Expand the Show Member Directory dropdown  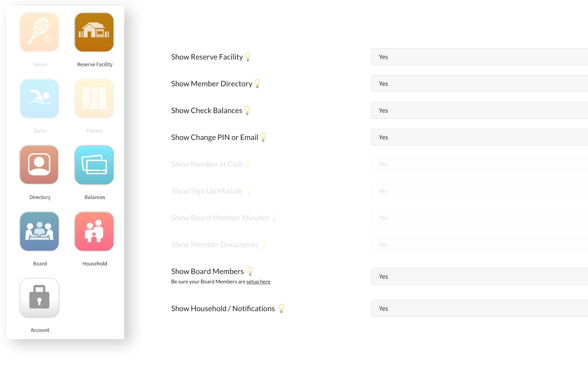click(479, 83)
